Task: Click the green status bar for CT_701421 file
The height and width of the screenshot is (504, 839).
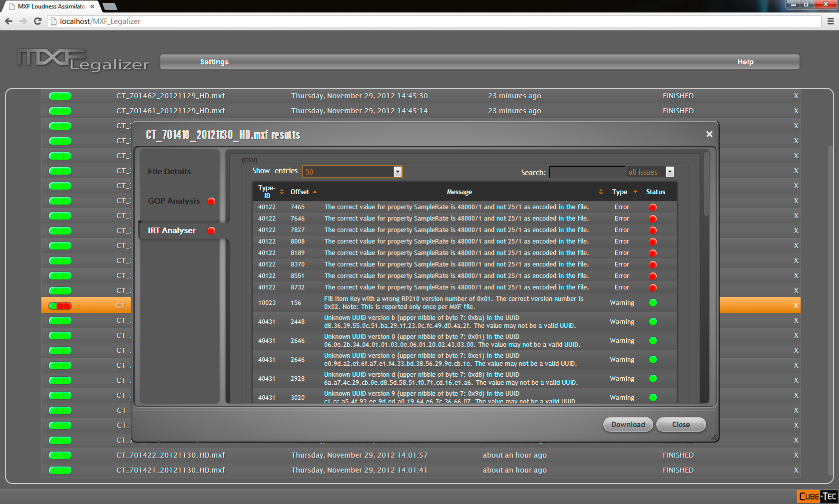Action: tap(60, 470)
